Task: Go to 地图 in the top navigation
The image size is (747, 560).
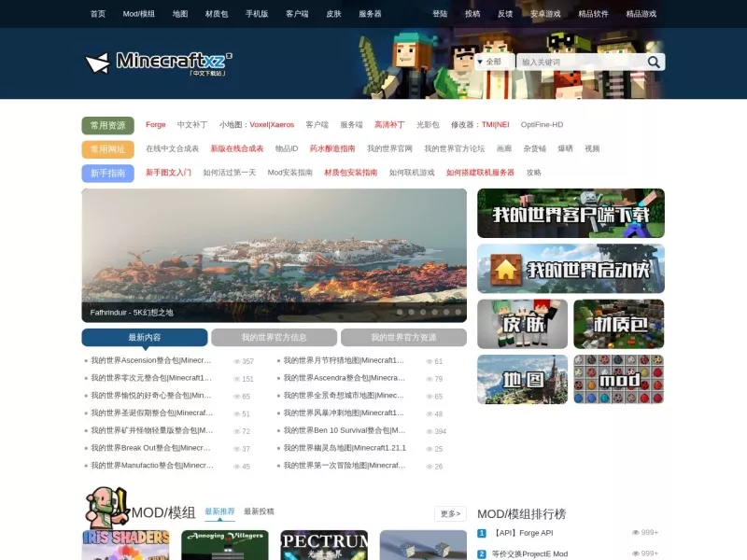Action: [x=180, y=14]
